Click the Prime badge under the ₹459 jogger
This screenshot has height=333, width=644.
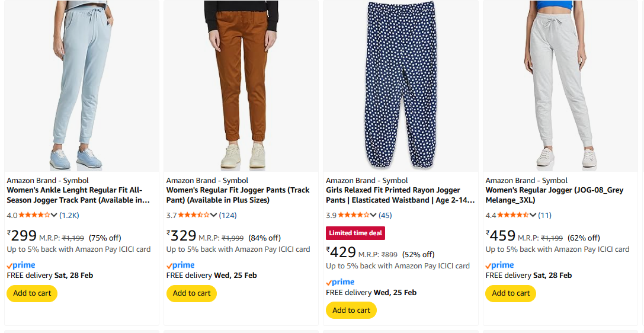coord(500,265)
